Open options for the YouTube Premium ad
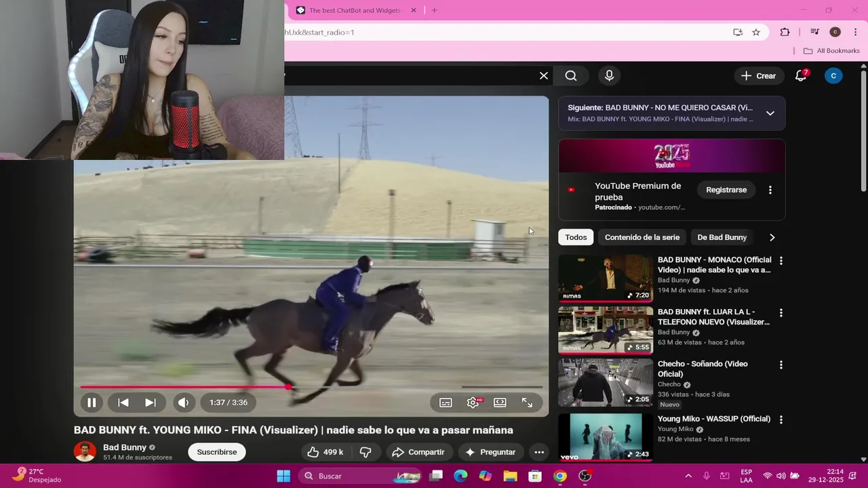The height and width of the screenshot is (488, 868). pyautogui.click(x=770, y=190)
